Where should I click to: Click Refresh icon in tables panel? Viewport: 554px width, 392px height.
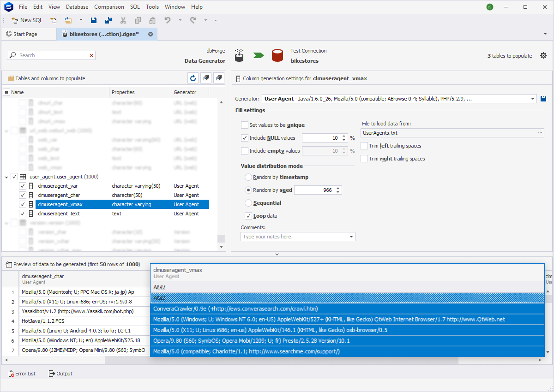pyautogui.click(x=193, y=78)
